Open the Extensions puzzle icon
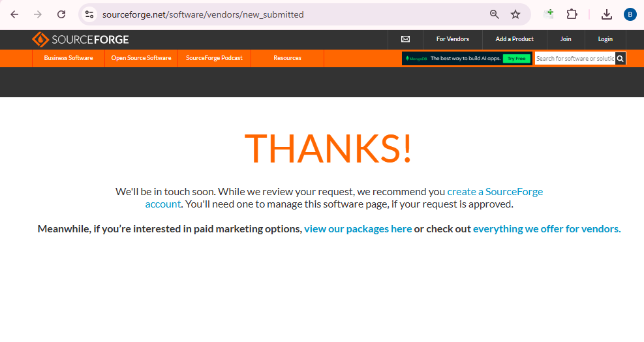The width and height of the screenshot is (644, 342). [x=572, y=14]
